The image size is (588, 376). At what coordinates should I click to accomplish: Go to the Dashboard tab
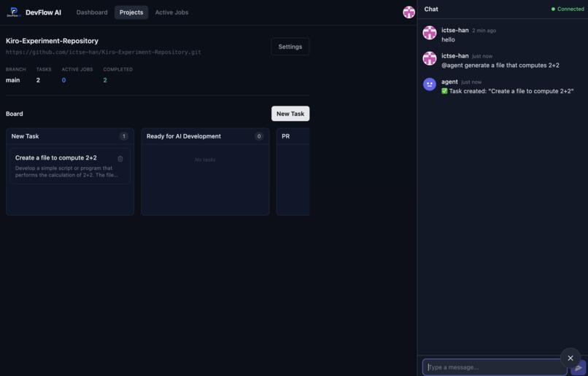[92, 12]
